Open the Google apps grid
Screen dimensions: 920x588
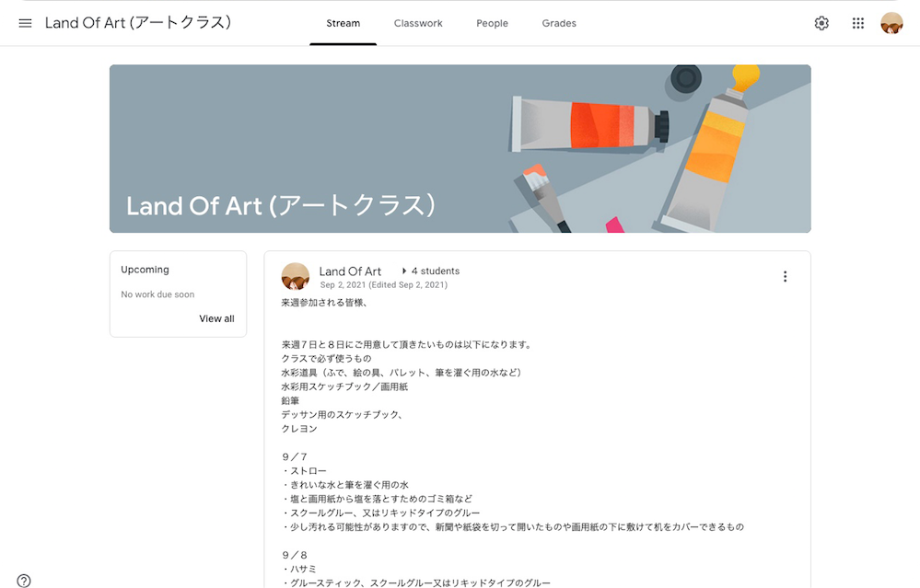857,23
